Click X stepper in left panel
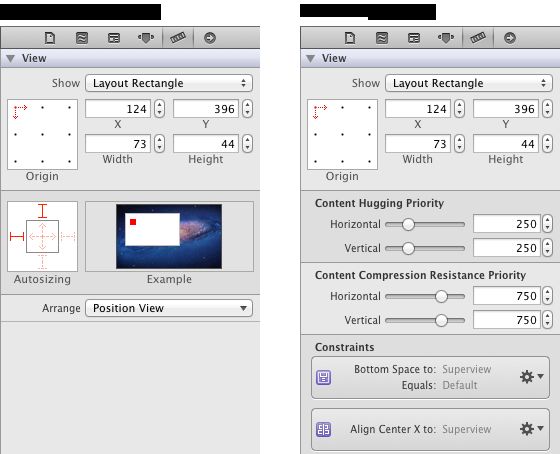Screen dimensions: 560x454 [x=159, y=109]
